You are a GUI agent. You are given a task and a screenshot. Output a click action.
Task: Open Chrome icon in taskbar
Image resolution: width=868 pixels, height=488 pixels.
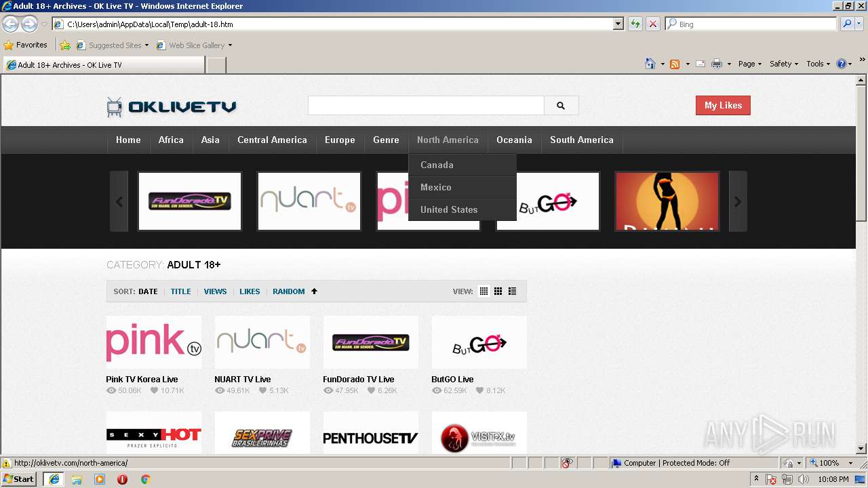(145, 479)
